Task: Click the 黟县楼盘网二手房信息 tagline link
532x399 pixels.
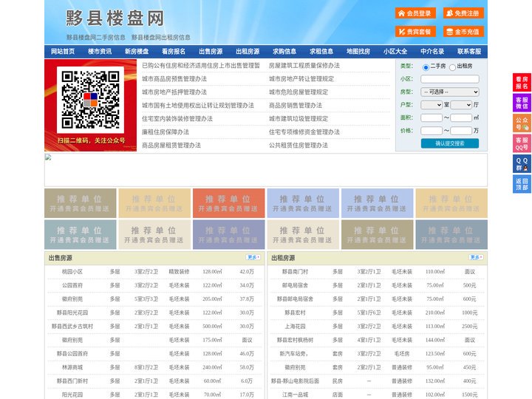Action: click(x=96, y=38)
